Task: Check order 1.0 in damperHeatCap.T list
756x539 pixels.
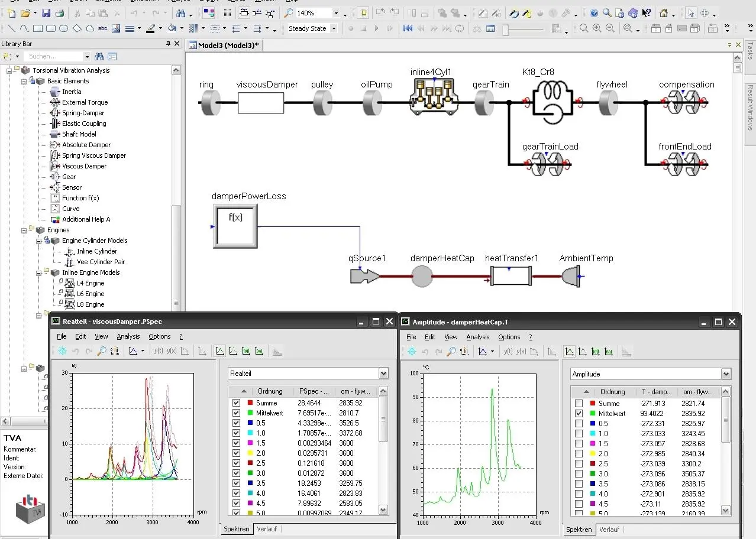Action: pyautogui.click(x=579, y=434)
